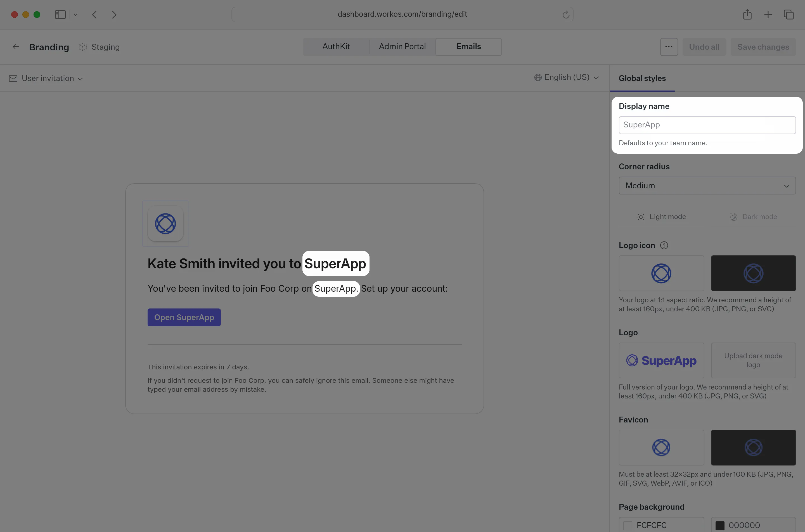Image resolution: width=805 pixels, height=532 pixels.
Task: Switch to Dark mode
Action: 753,217
